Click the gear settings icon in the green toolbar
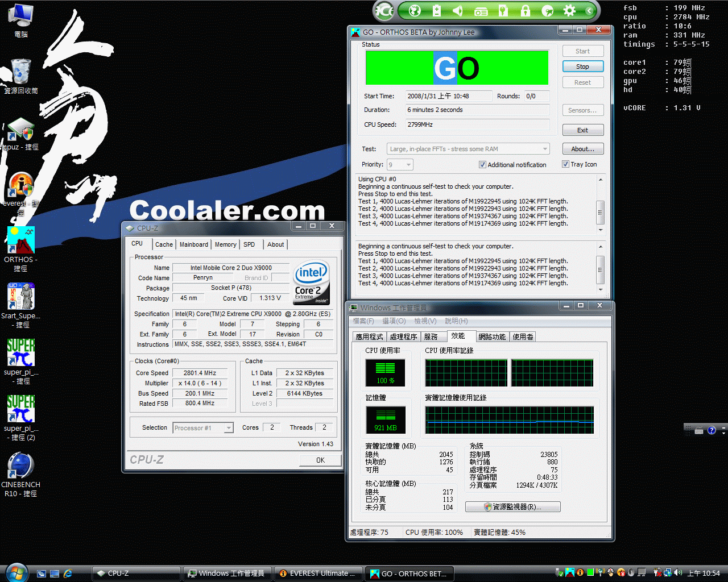 [x=569, y=10]
